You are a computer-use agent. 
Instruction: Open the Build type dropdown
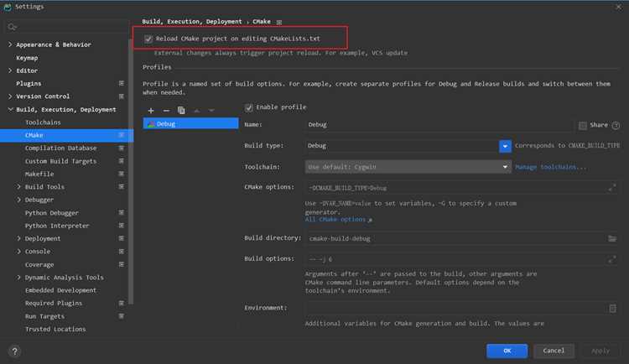(505, 146)
